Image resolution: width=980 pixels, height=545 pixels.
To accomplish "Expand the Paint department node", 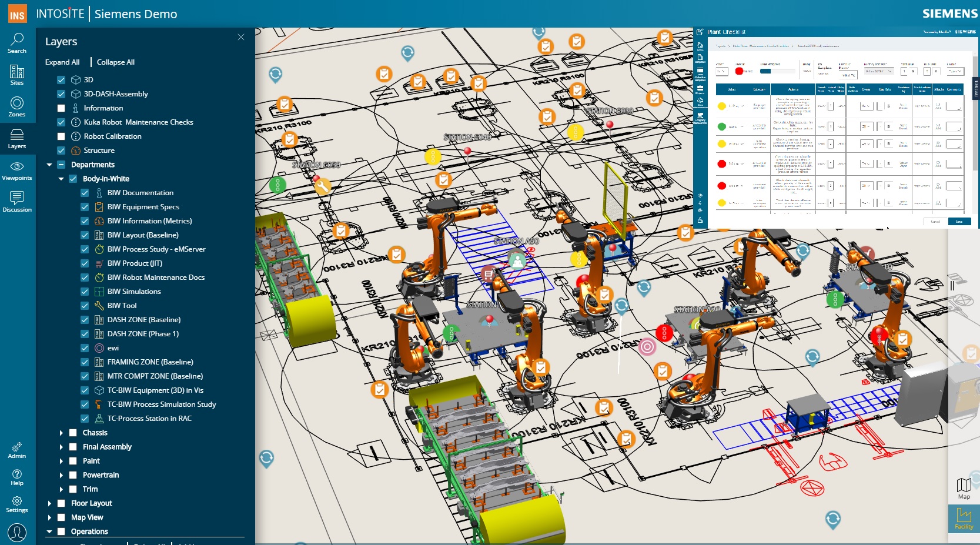I will pos(61,461).
